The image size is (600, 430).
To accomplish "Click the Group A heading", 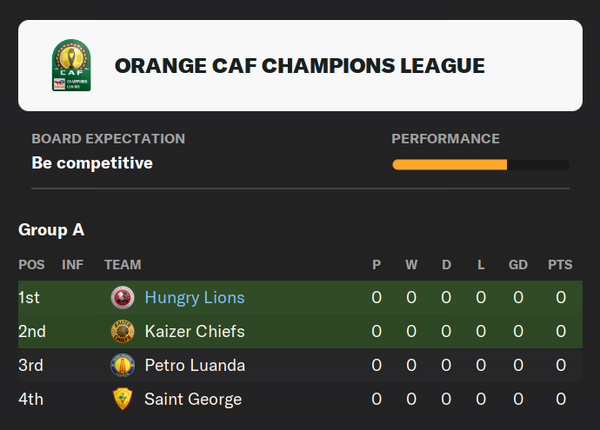I will pos(51,230).
